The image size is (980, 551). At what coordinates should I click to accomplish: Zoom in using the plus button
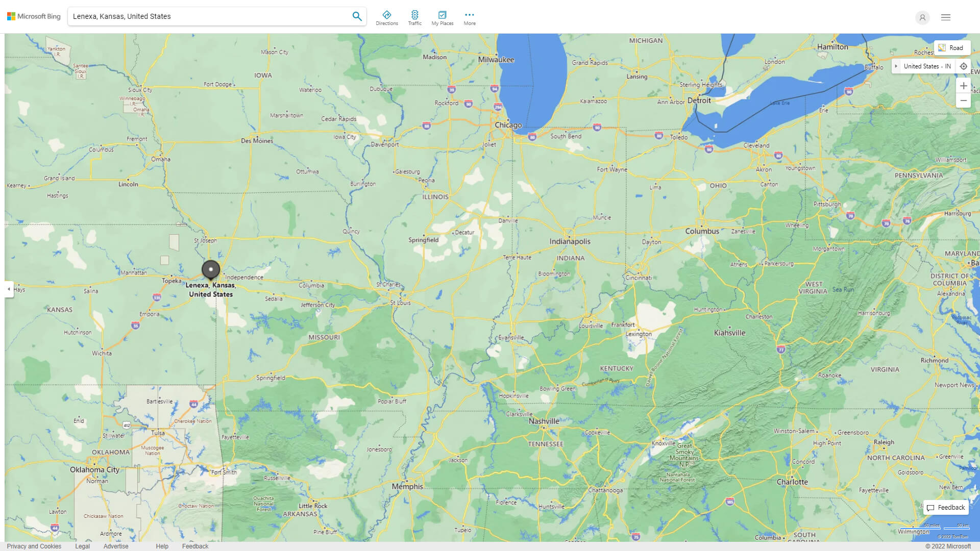click(964, 86)
